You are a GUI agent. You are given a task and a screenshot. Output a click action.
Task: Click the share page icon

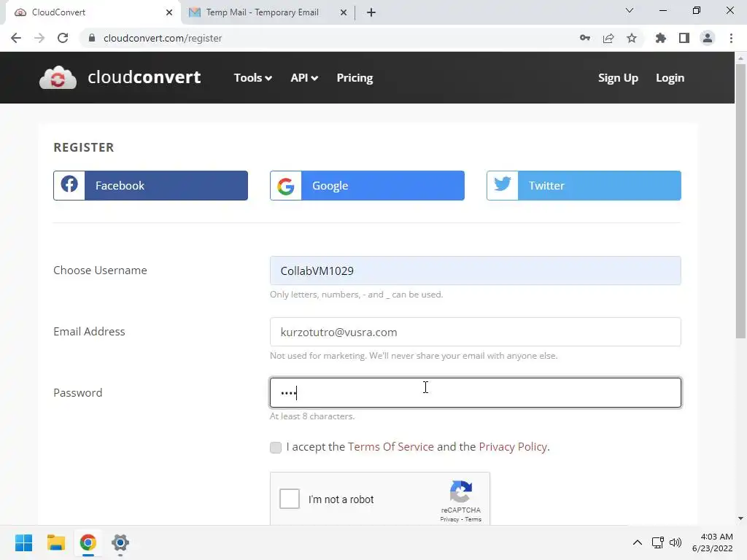[x=608, y=38]
